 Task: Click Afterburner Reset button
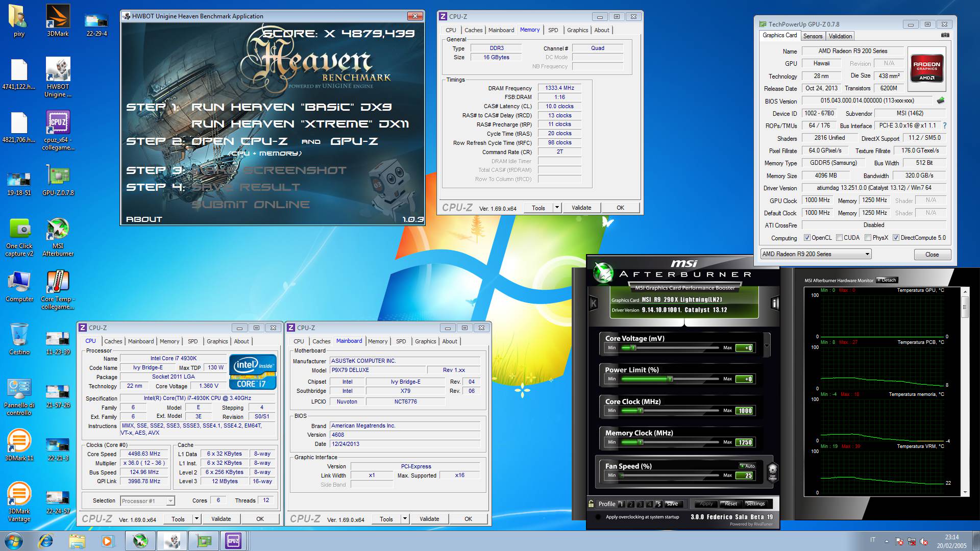click(x=730, y=504)
